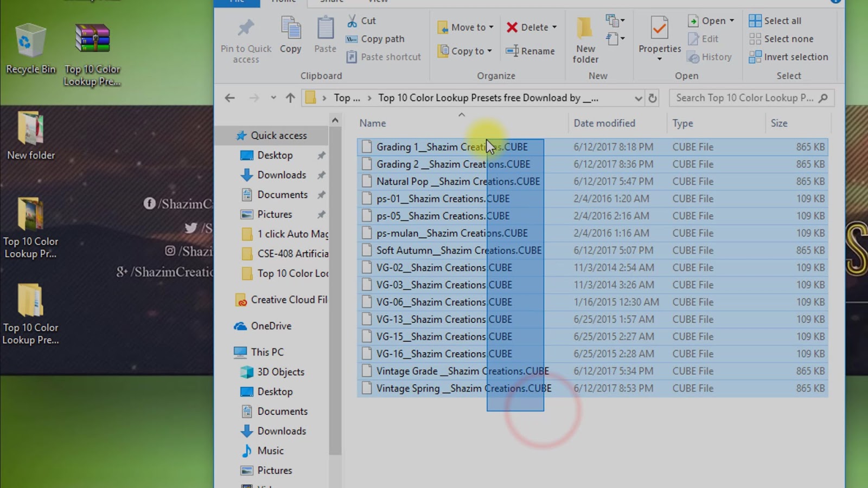The image size is (868, 488).
Task: Open Properties of the selected files
Action: 660,35
